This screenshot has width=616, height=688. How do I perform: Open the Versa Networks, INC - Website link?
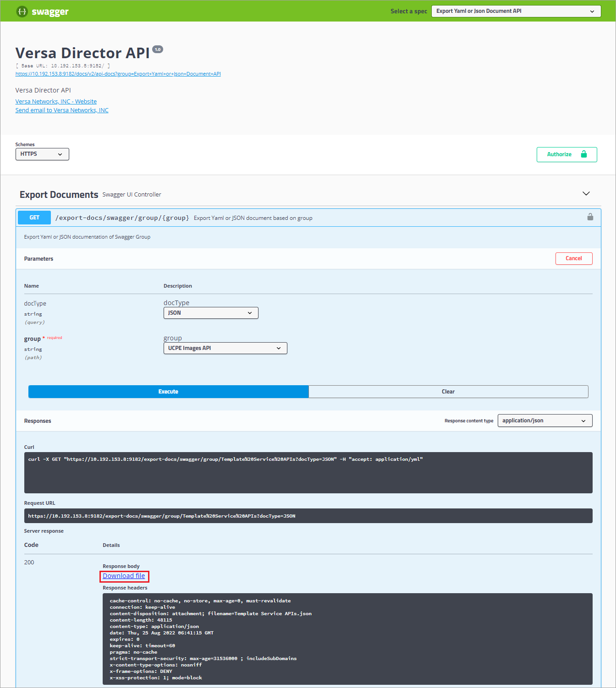[x=56, y=102]
